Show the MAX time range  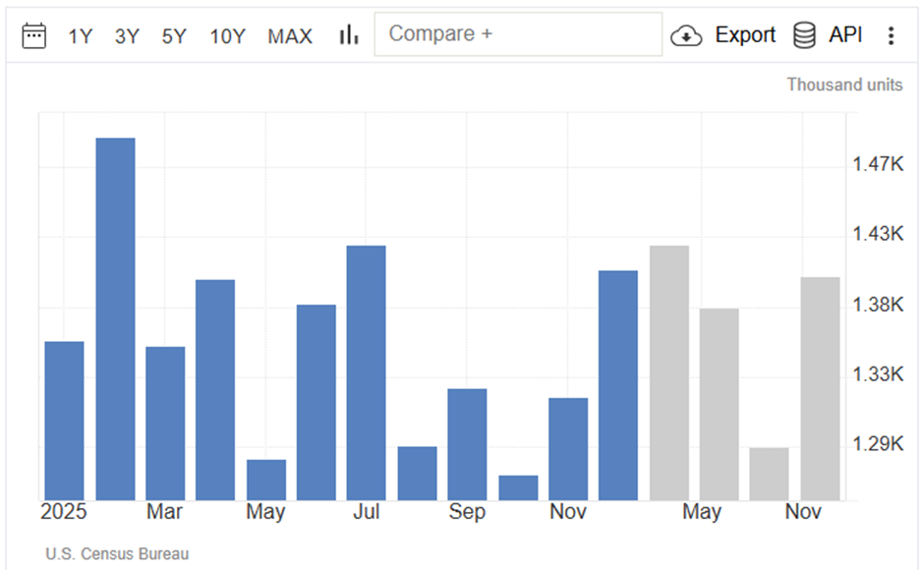click(290, 36)
